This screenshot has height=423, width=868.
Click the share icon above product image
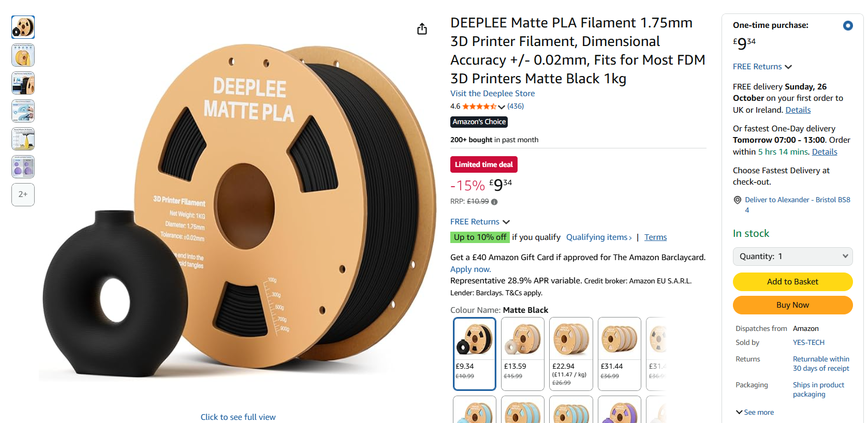[x=422, y=29]
